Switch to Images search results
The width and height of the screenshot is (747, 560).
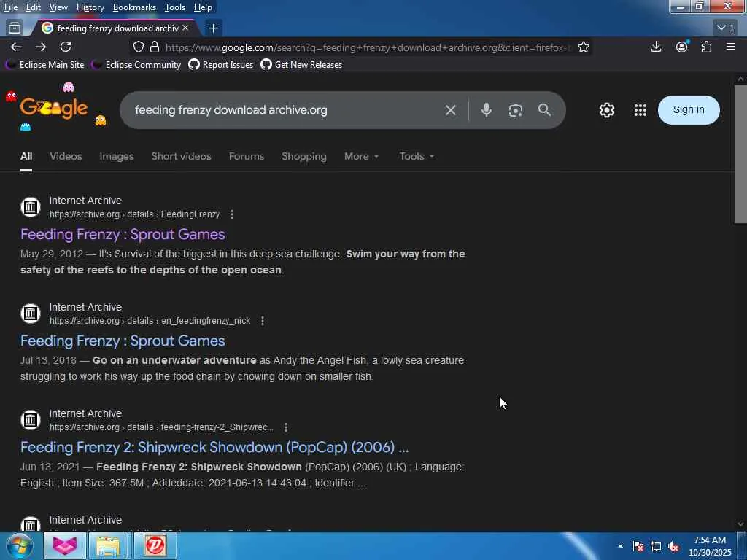[x=117, y=156]
